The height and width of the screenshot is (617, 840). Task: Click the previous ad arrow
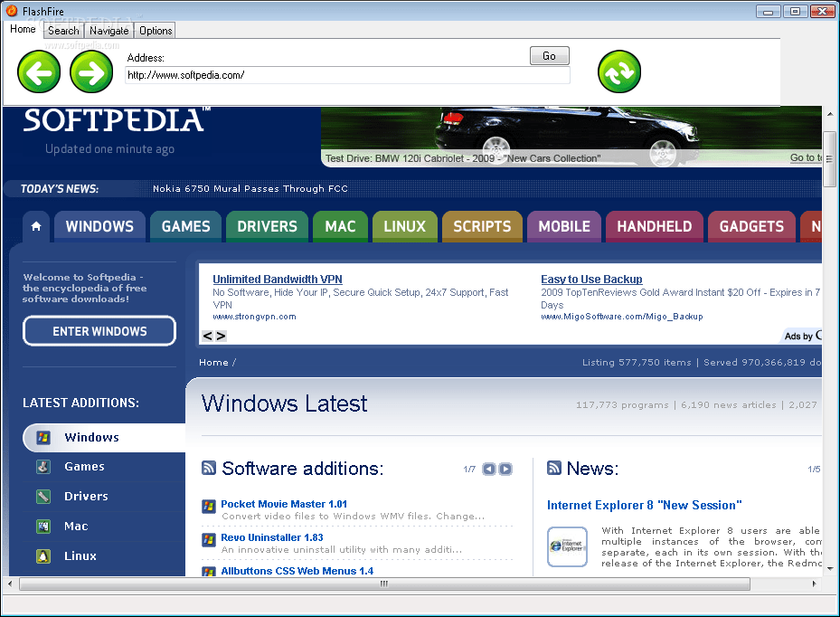pyautogui.click(x=207, y=337)
